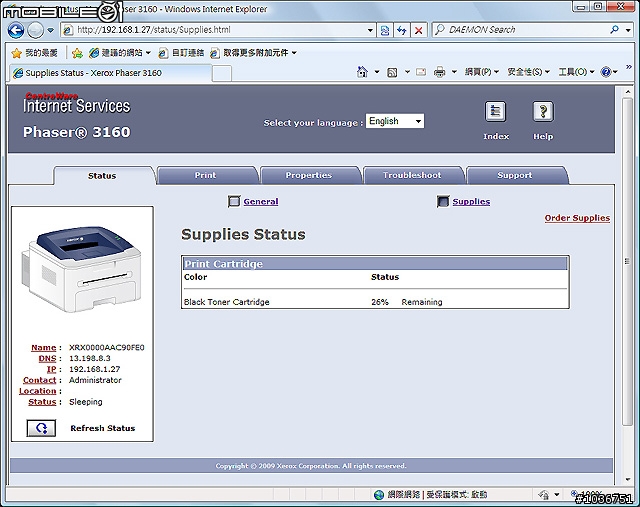This screenshot has width=640, height=507.
Task: Click the add to favorites bar icon
Action: pyautogui.click(x=77, y=53)
